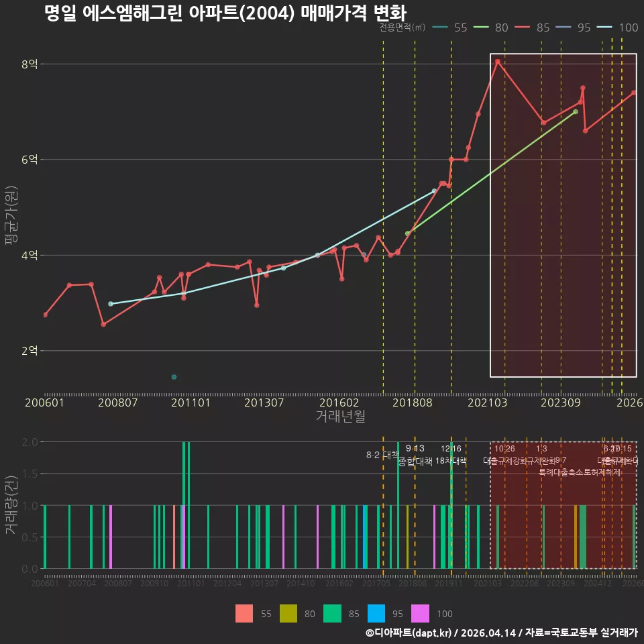This screenshot has height=644, width=644.
Task: Click the 2.0 volume axis label
Action: (x=30, y=442)
